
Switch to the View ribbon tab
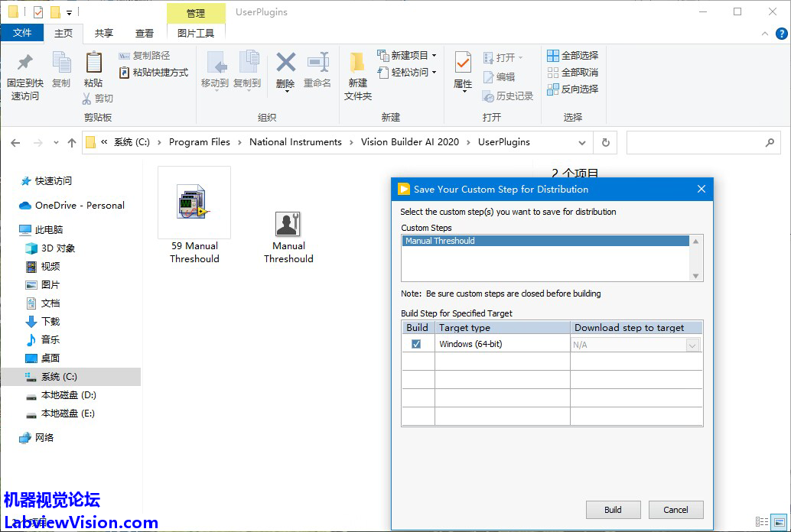[145, 33]
